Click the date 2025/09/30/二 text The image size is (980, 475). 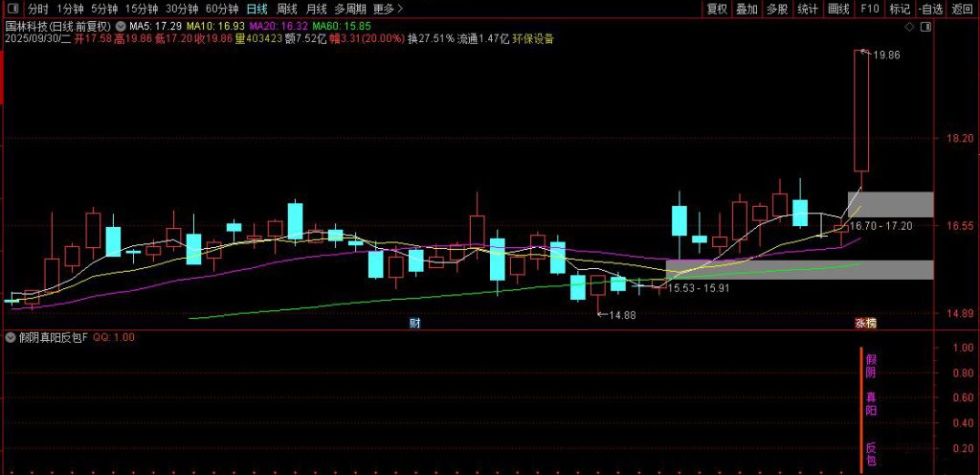click(38, 38)
